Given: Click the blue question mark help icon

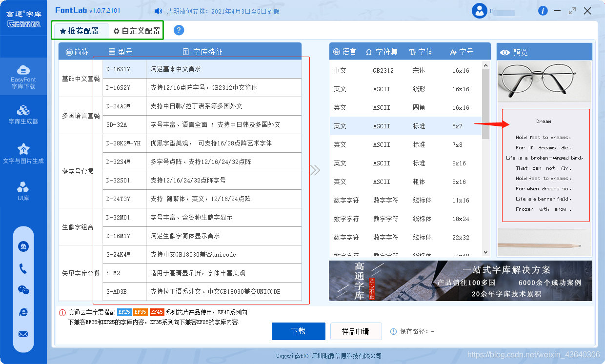Looking at the screenshot, I should pyautogui.click(x=179, y=30).
